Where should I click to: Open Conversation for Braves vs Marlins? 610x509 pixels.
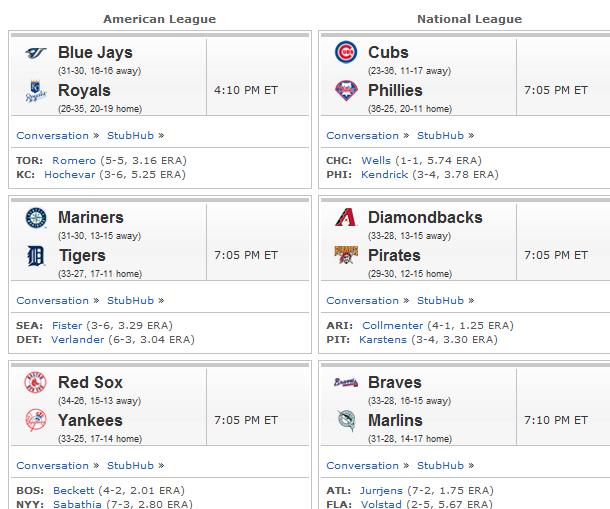363,465
